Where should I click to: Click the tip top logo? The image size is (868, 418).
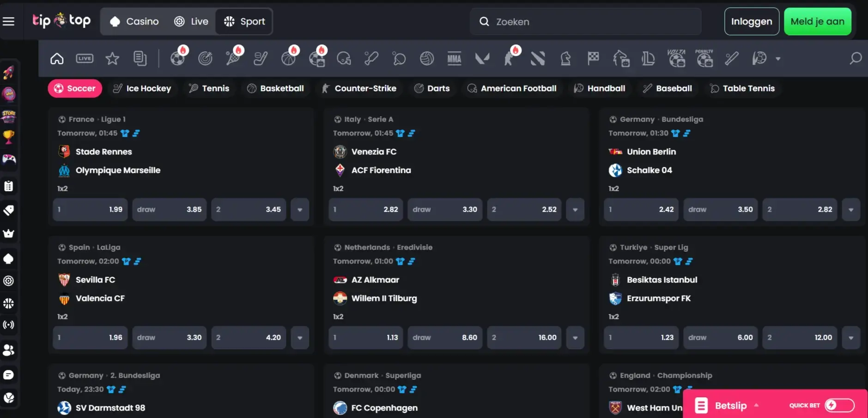61,21
